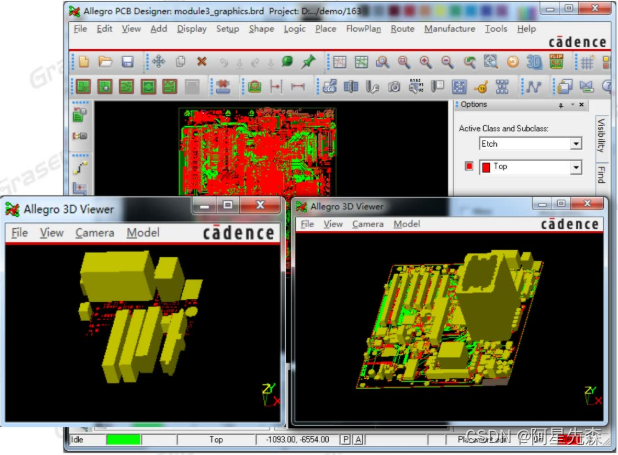Switch to the Visibility side tab

pos(601,137)
